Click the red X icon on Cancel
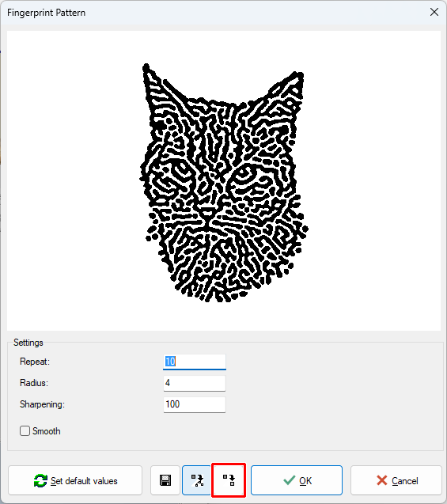This screenshot has width=447, height=504. [x=382, y=480]
